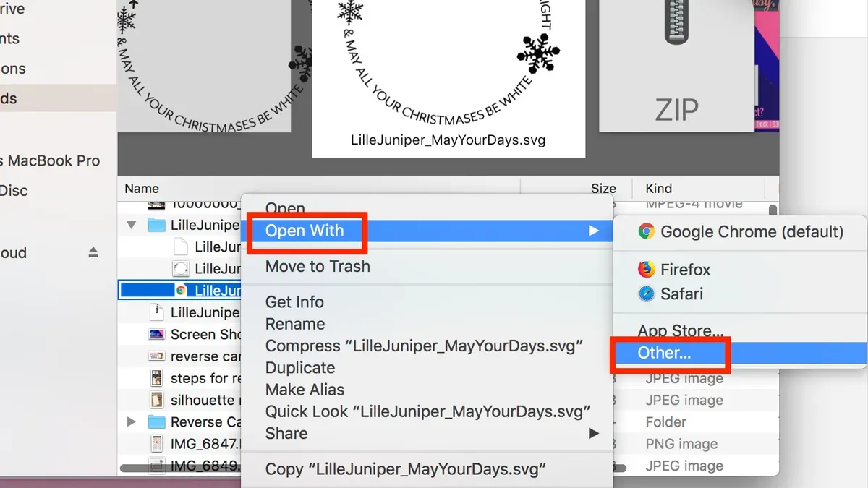This screenshot has height=488, width=868.
Task: Click Chrome icon of selected svg file
Action: tap(181, 291)
